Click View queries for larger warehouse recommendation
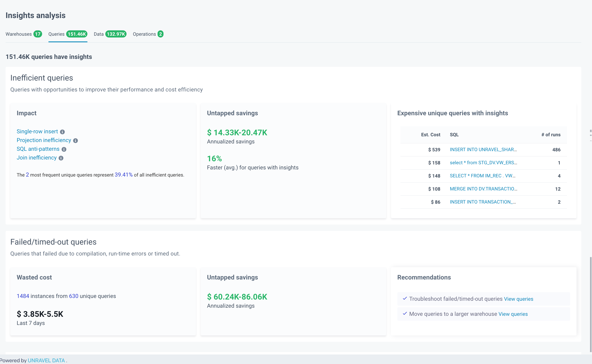The height and width of the screenshot is (364, 592). click(x=513, y=314)
